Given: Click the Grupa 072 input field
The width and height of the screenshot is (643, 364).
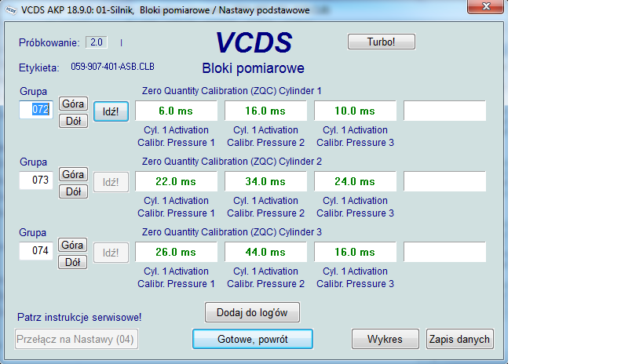Looking at the screenshot, I should [36, 110].
